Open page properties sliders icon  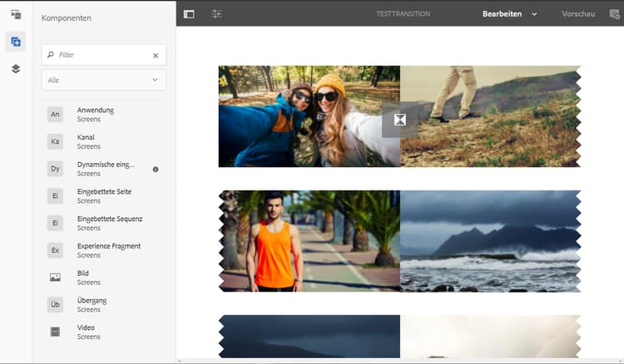point(216,14)
